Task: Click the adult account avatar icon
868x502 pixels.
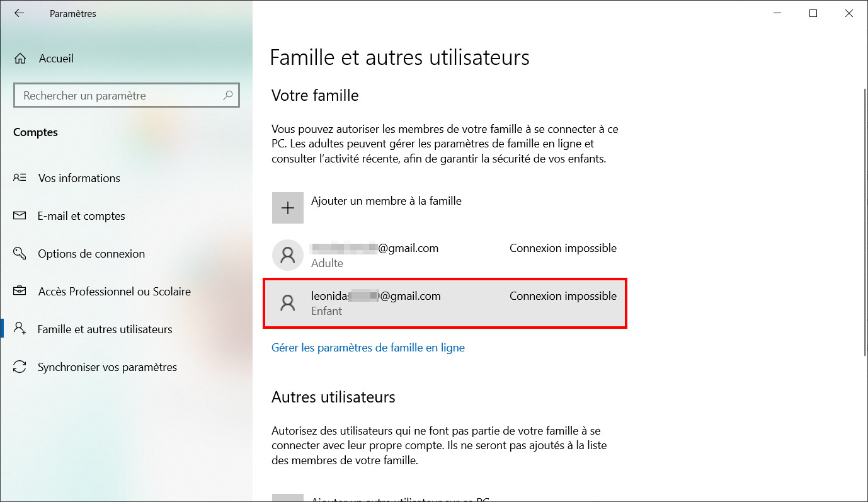Action: (288, 255)
